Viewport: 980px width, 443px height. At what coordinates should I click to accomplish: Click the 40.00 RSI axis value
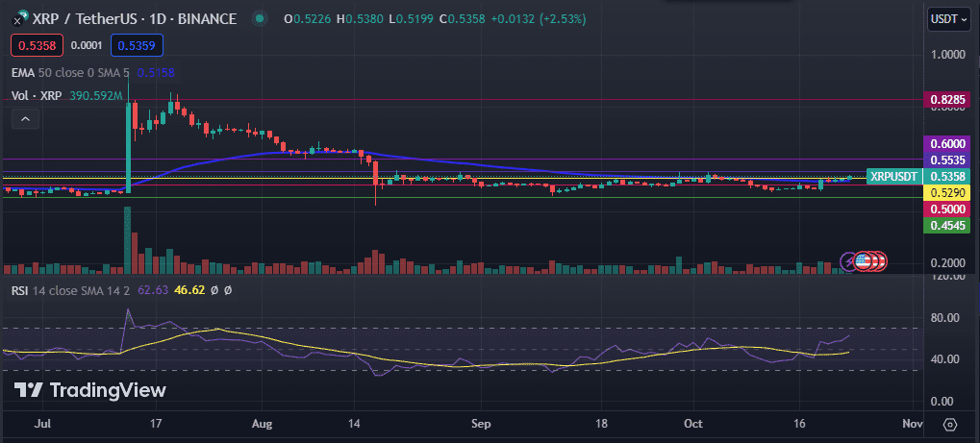coord(944,358)
